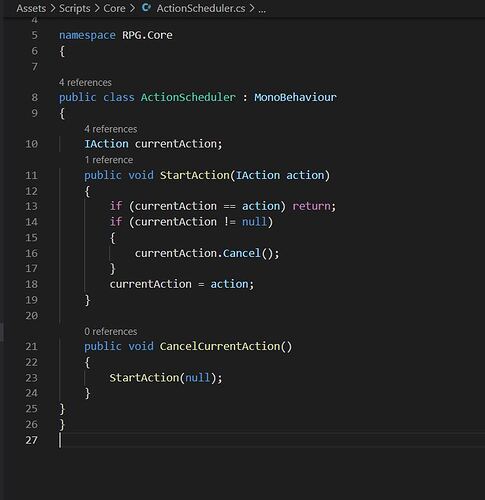The height and width of the screenshot is (500, 485).
Task: Open the Core breadcrumb folder
Action: pos(114,8)
